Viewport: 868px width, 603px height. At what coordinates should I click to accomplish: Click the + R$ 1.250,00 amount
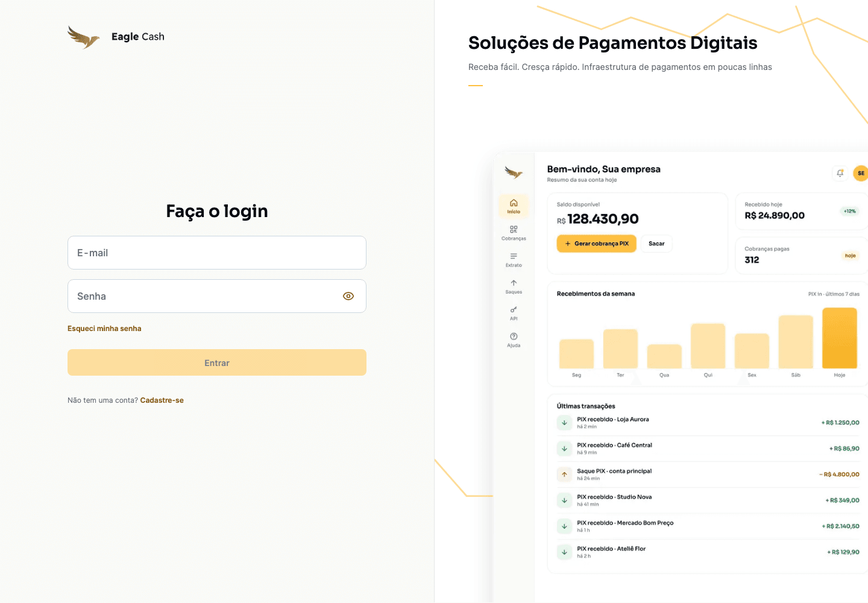840,423
